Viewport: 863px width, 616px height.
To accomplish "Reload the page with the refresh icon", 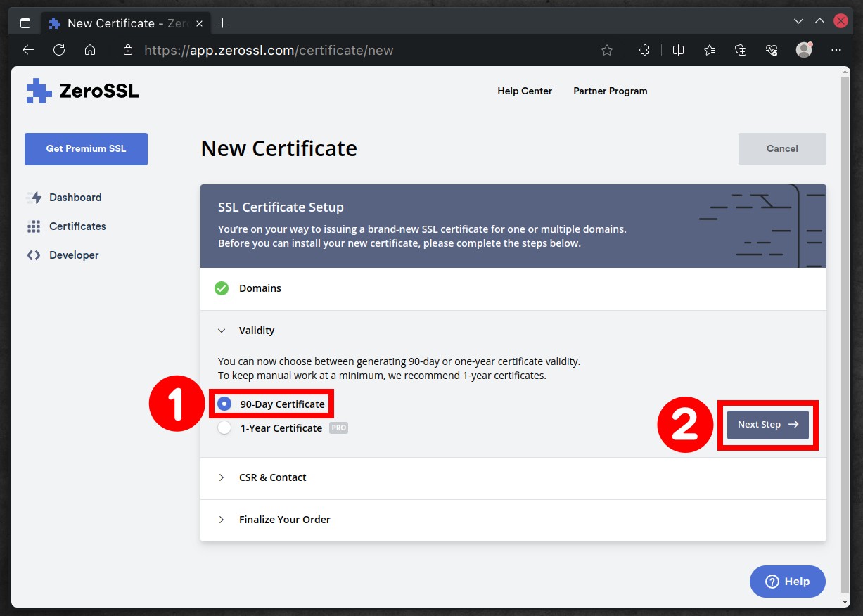I will click(x=59, y=50).
